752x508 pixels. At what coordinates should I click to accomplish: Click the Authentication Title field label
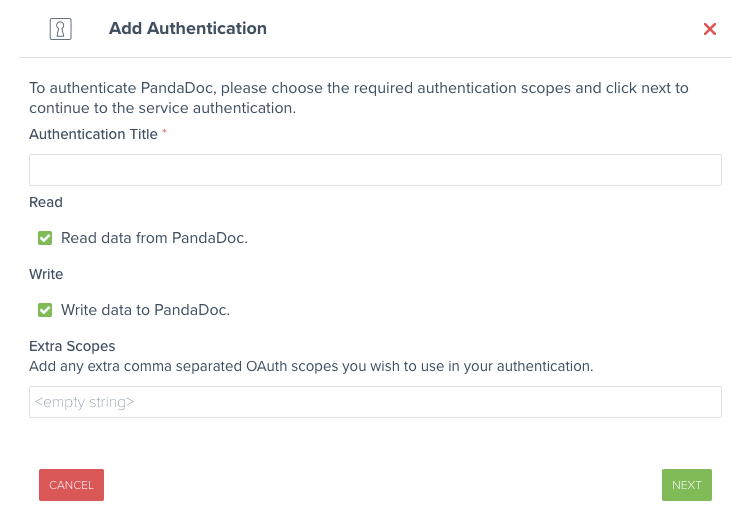point(93,134)
